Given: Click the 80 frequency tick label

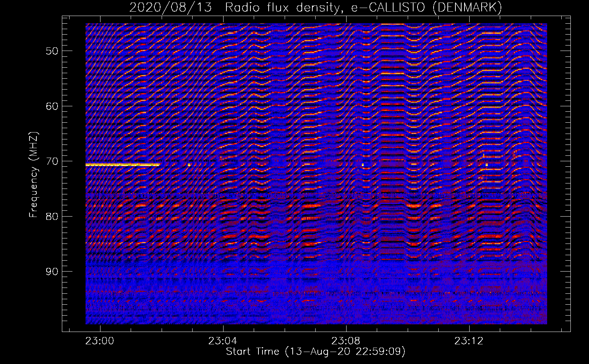Looking at the screenshot, I should pos(52,217).
